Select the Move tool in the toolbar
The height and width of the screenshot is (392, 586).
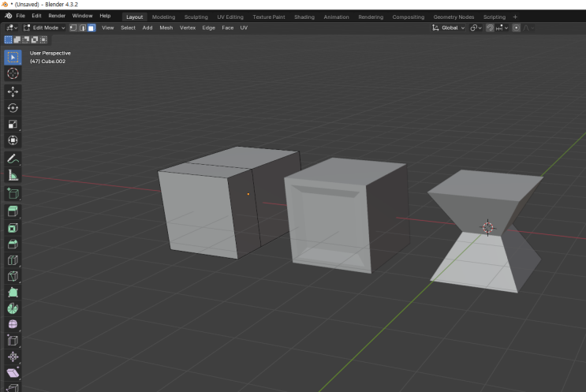pyautogui.click(x=13, y=91)
